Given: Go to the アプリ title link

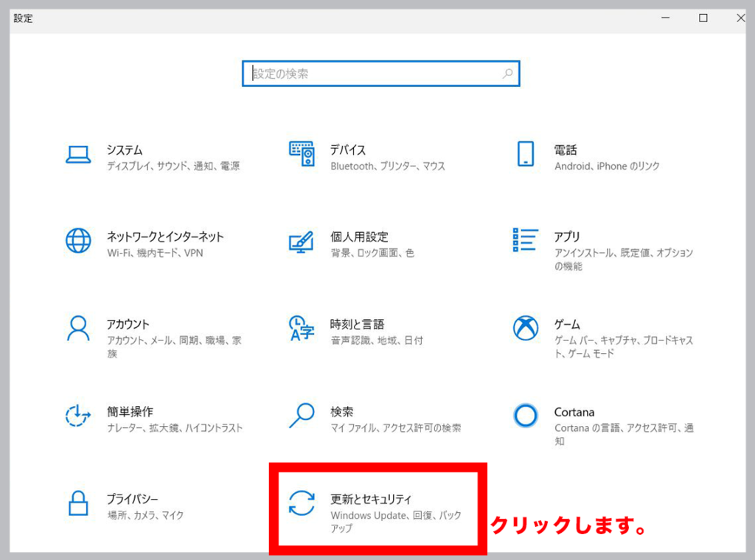Looking at the screenshot, I should point(567,237).
